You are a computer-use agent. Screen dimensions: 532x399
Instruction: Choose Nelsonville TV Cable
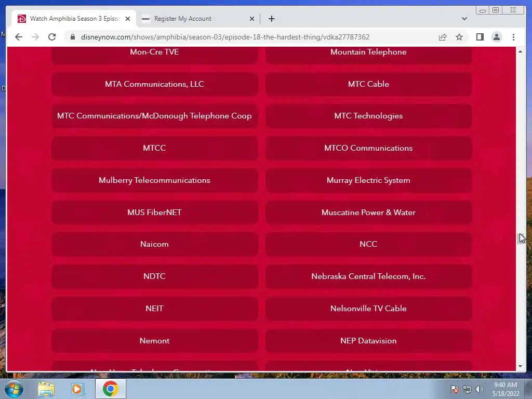(x=368, y=309)
